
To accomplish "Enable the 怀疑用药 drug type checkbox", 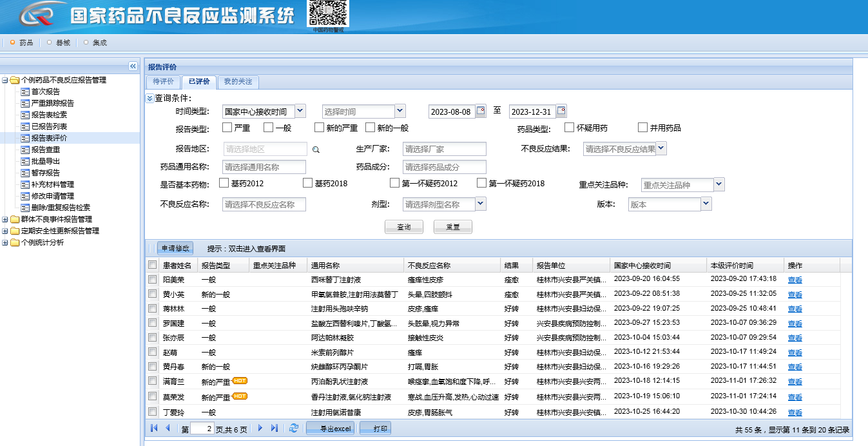I will (x=569, y=128).
